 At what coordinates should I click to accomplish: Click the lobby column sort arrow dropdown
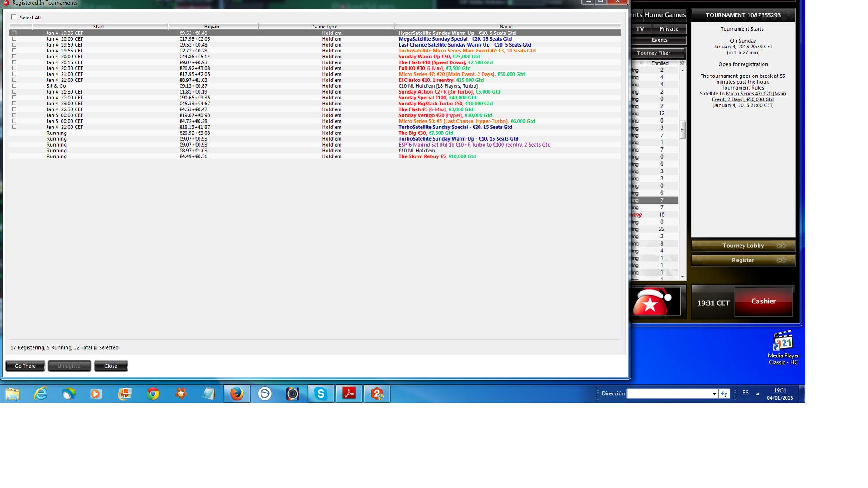641,63
